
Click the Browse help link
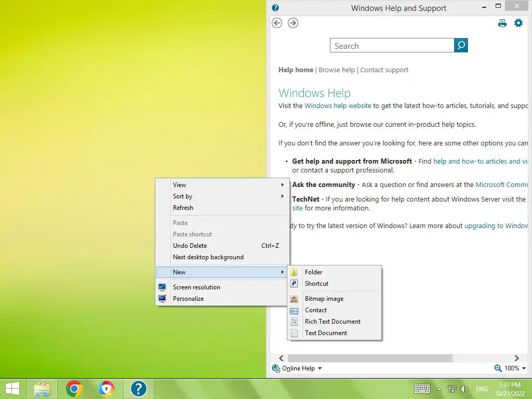337,70
